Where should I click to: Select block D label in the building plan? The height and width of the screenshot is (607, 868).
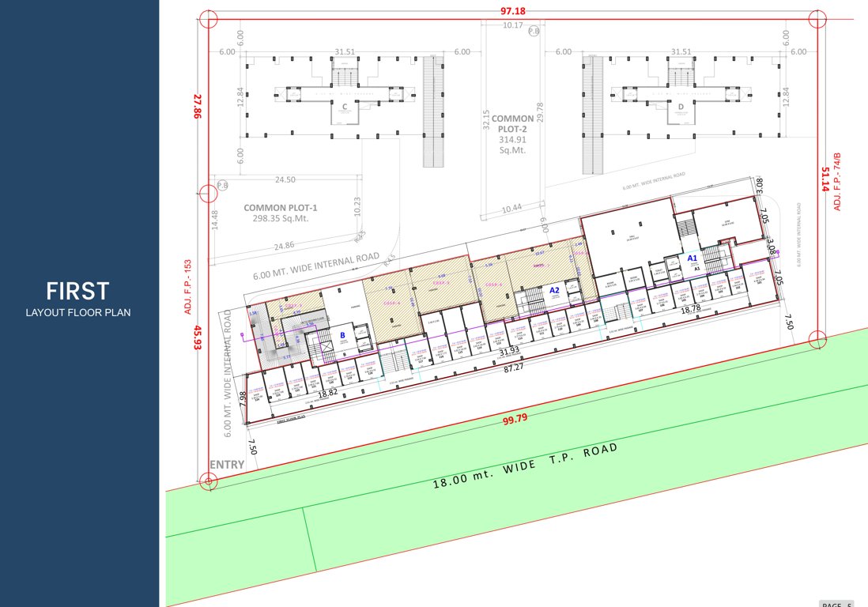(680, 106)
